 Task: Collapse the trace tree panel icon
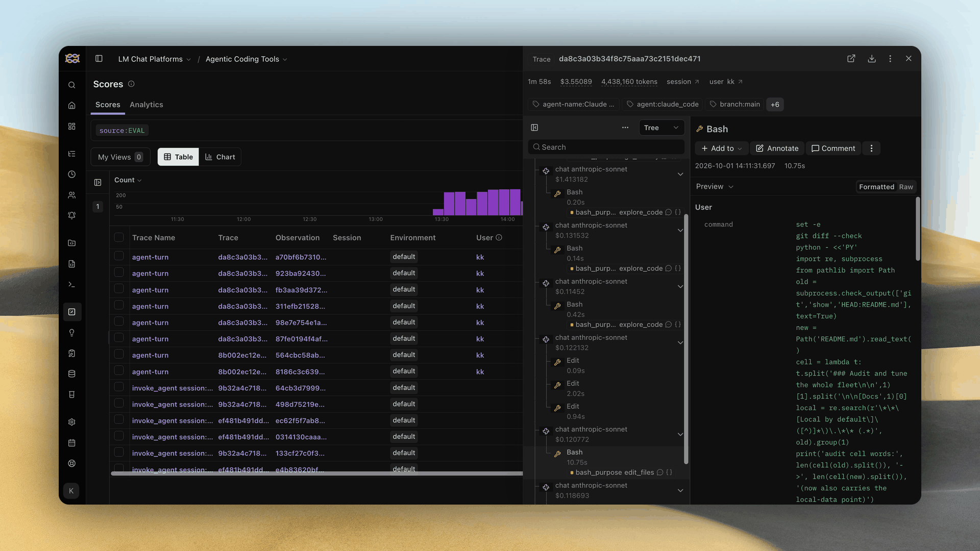[x=534, y=128]
